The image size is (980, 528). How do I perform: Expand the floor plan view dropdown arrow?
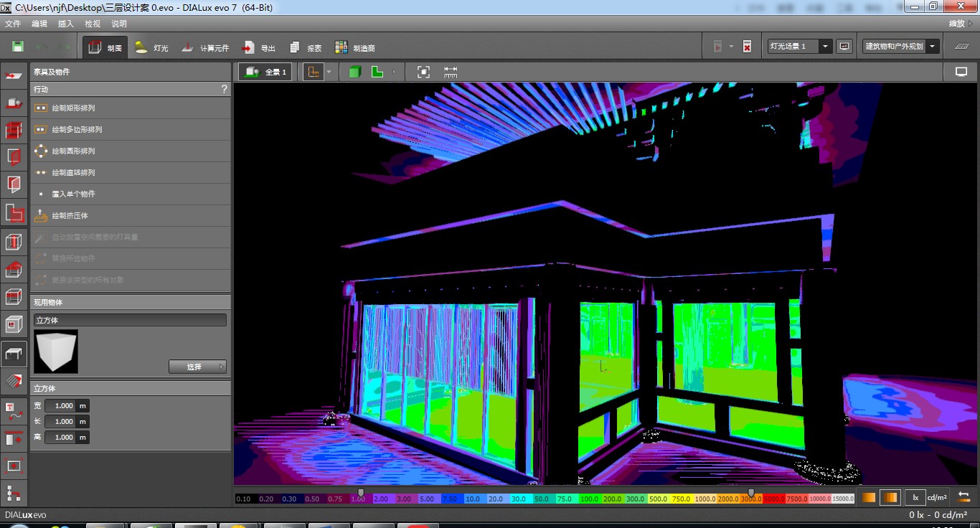[x=329, y=72]
